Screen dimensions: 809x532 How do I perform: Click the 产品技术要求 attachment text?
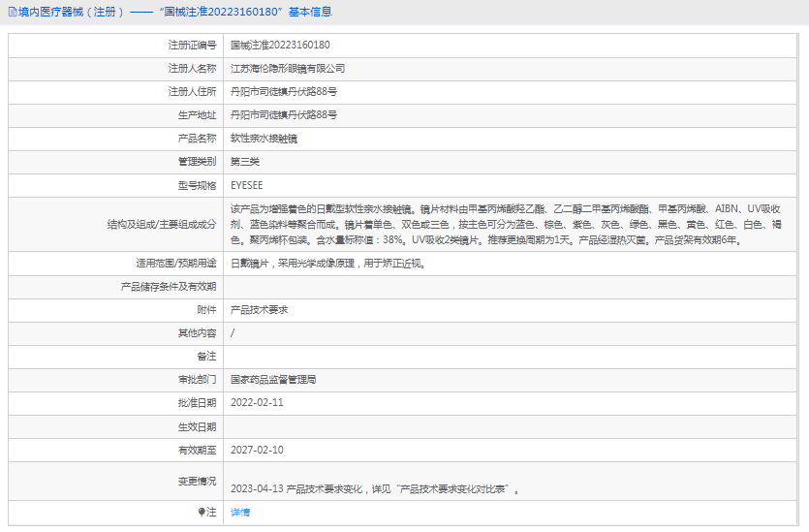pyautogui.click(x=259, y=310)
